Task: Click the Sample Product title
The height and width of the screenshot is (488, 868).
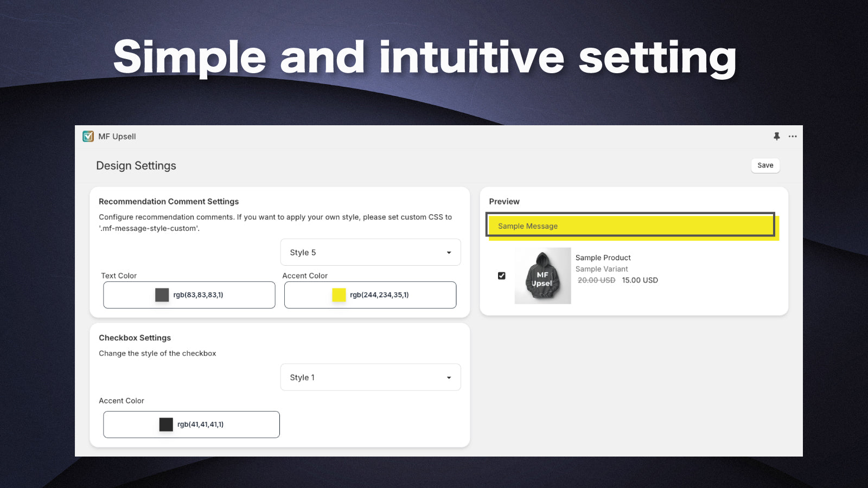Action: 603,258
